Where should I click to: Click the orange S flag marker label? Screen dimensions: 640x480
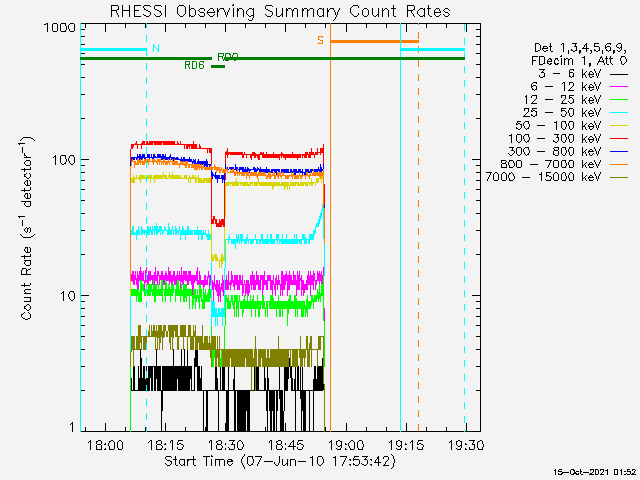click(320, 40)
